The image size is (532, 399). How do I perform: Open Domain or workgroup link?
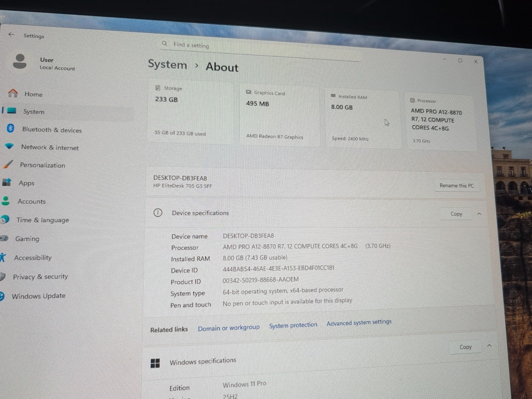229,328
